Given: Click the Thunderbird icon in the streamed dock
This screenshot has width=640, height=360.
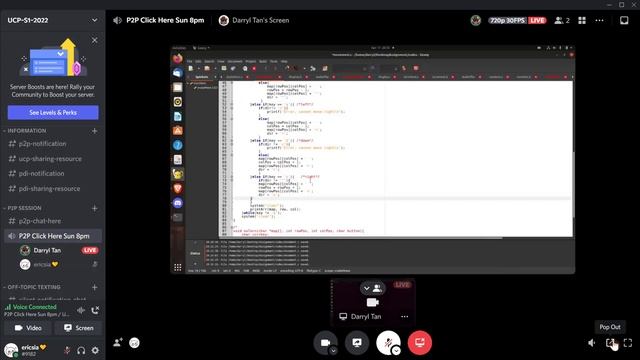Looking at the screenshot, I should [178, 73].
